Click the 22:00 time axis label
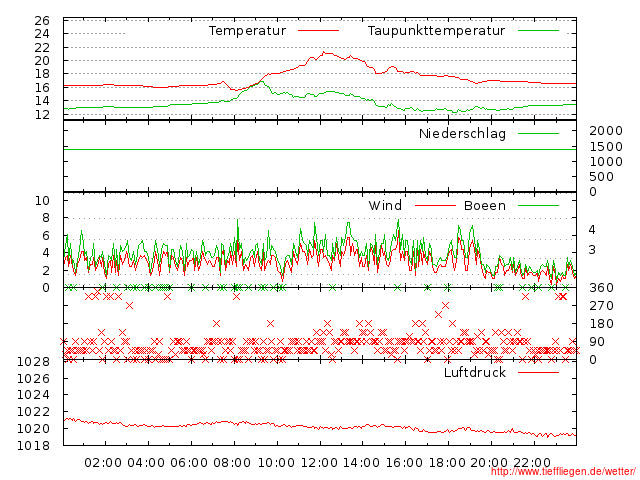The image size is (640, 480). 532,463
